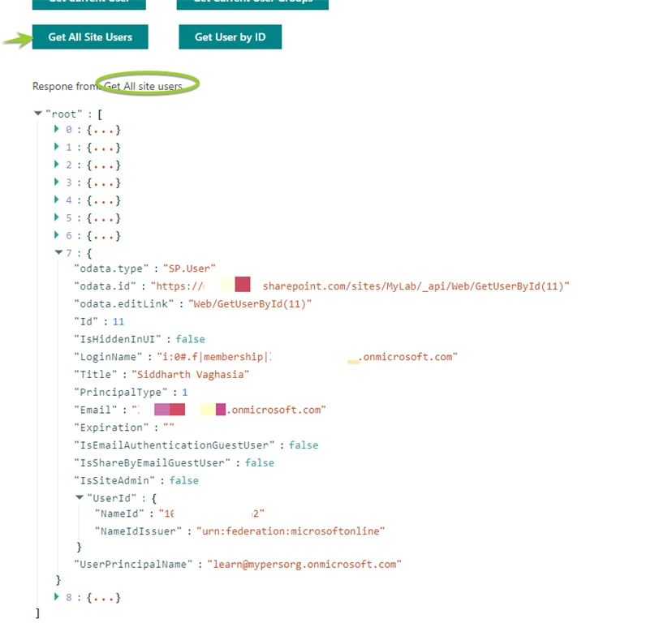Image resolution: width=672 pixels, height=623 pixels.
Task: Click the "UserPrincipalName" key name
Action: point(133,565)
